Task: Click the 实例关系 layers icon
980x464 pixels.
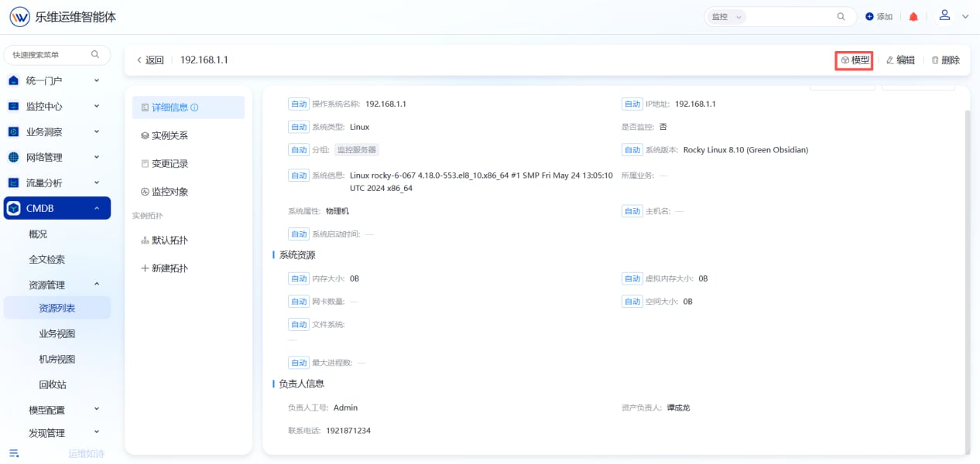Action: [145, 135]
